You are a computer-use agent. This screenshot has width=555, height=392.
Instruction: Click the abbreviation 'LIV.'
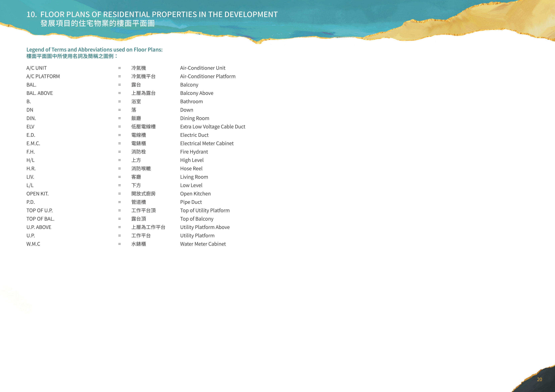(x=30, y=177)
